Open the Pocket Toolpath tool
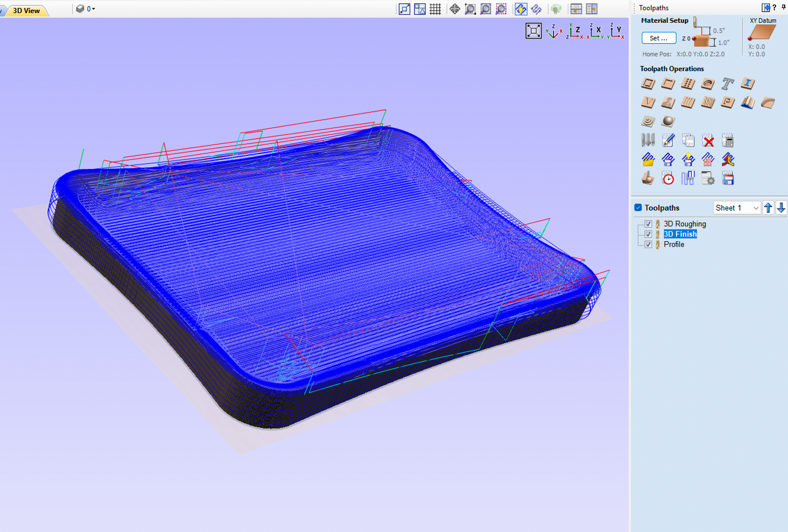The image size is (788, 532). (667, 83)
